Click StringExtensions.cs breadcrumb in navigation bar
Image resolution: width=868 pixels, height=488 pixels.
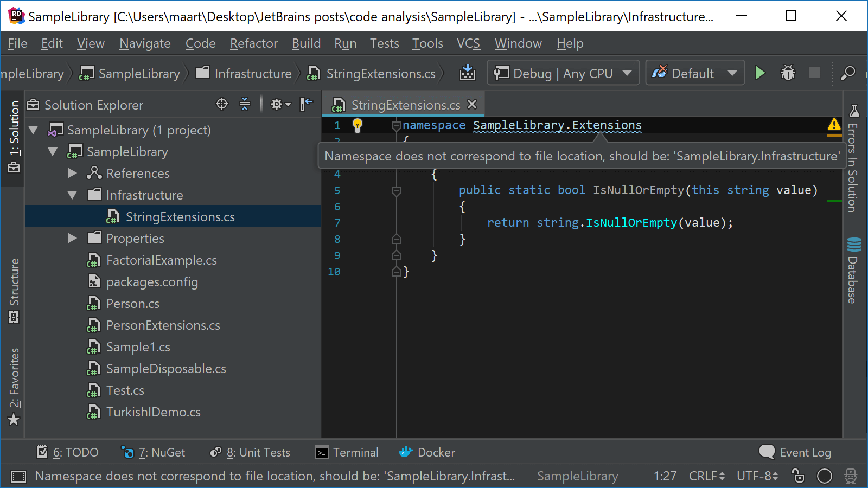[x=372, y=73]
